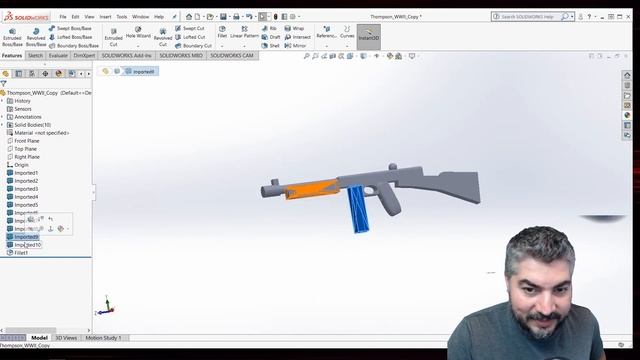Open the ConfigurationManager panel tab
640x360 pixels.
[x=32, y=73]
